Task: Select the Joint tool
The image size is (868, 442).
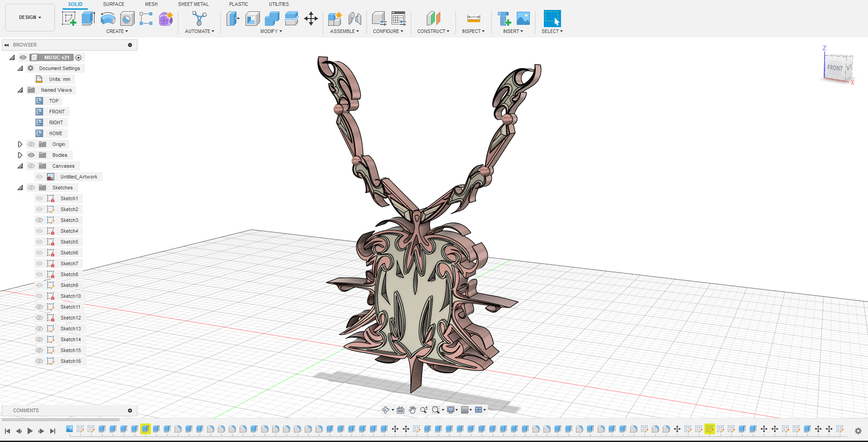Action: tap(354, 19)
